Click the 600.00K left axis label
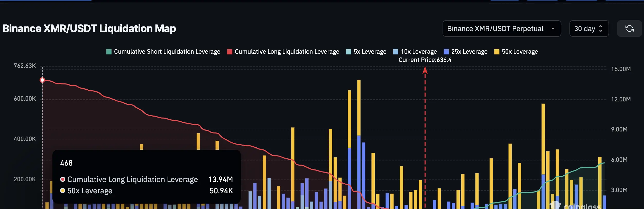 [x=25, y=99]
